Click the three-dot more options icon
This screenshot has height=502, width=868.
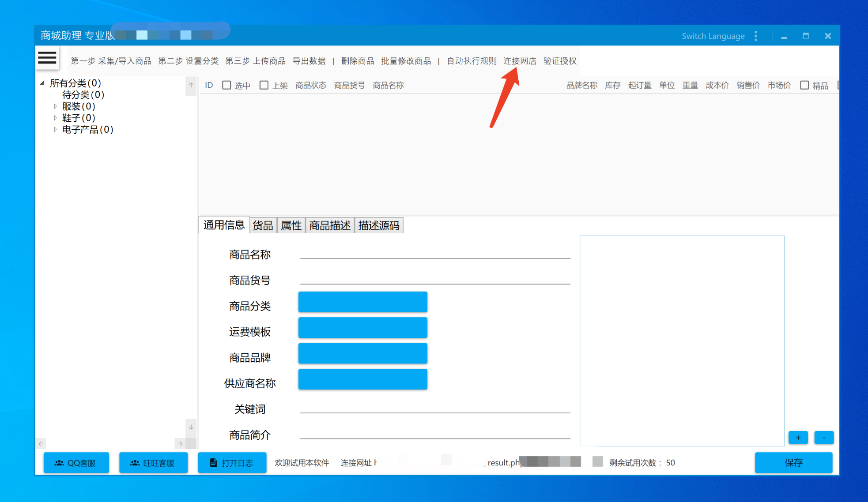click(756, 36)
